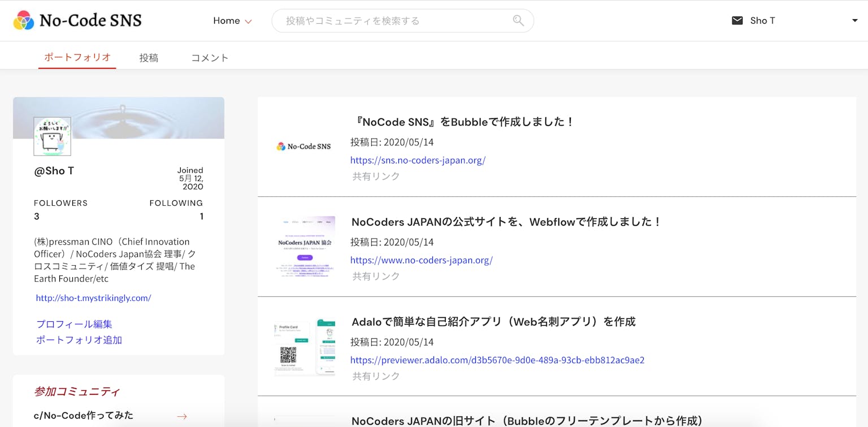Switch to the 投稿 tab
Screen dimensions: 868x427
(x=149, y=58)
